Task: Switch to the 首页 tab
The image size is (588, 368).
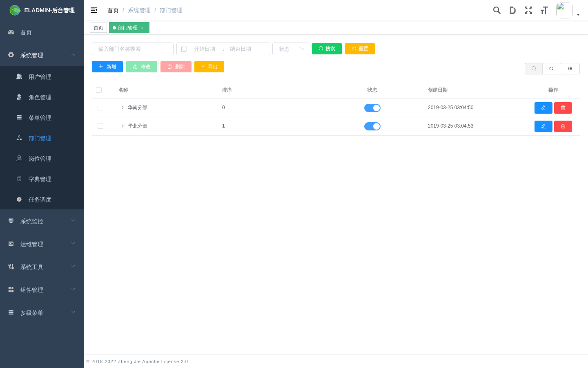Action: [x=98, y=28]
